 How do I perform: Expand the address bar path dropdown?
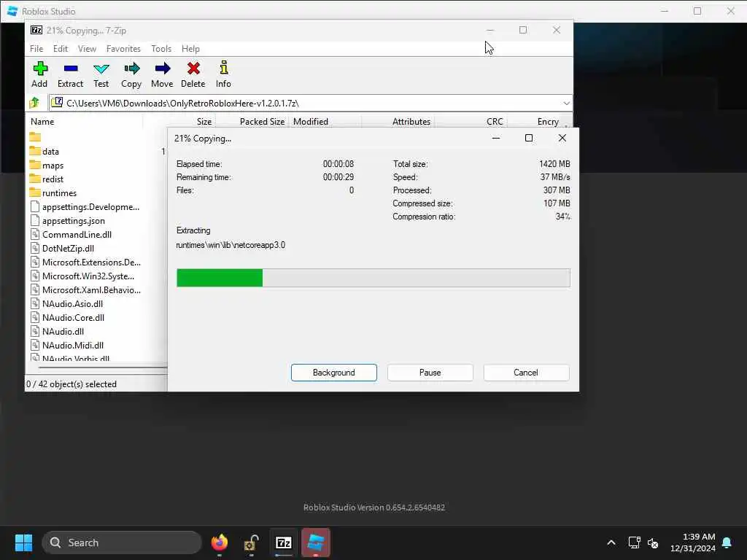[566, 103]
